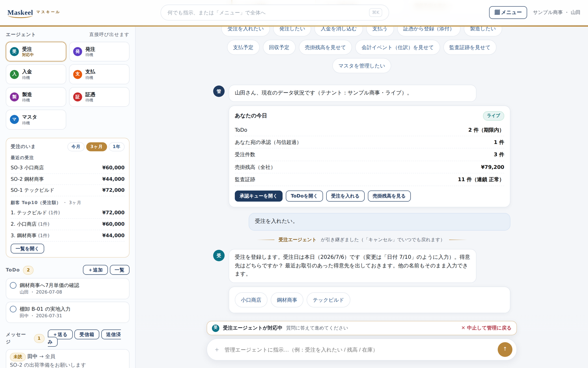Click the 管 manager avatar in chat
588x368 pixels.
click(x=219, y=91)
